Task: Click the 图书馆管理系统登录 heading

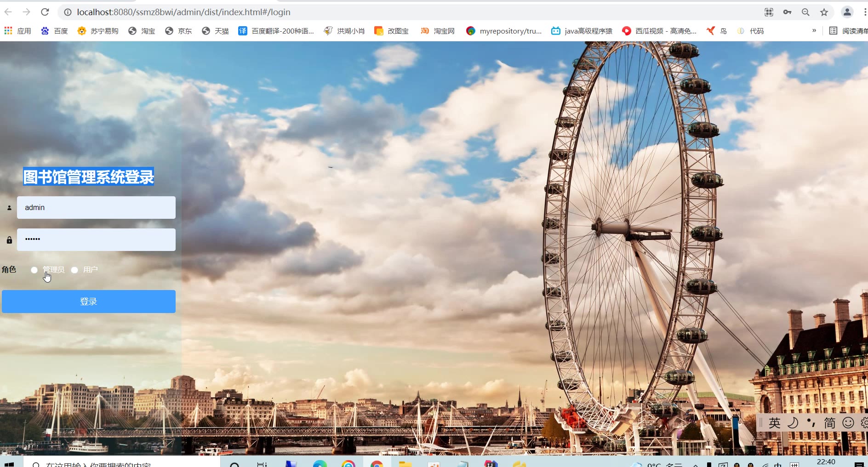Action: click(89, 177)
